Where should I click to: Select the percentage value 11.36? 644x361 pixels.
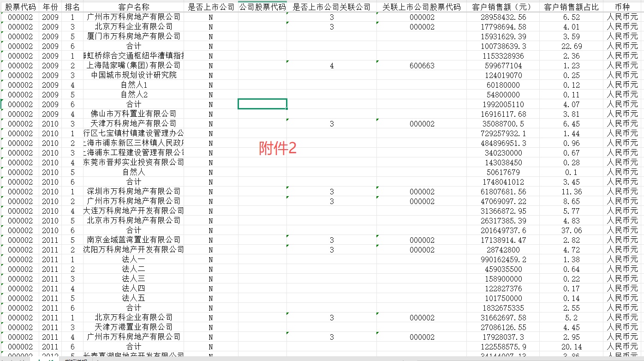pyautogui.click(x=572, y=192)
